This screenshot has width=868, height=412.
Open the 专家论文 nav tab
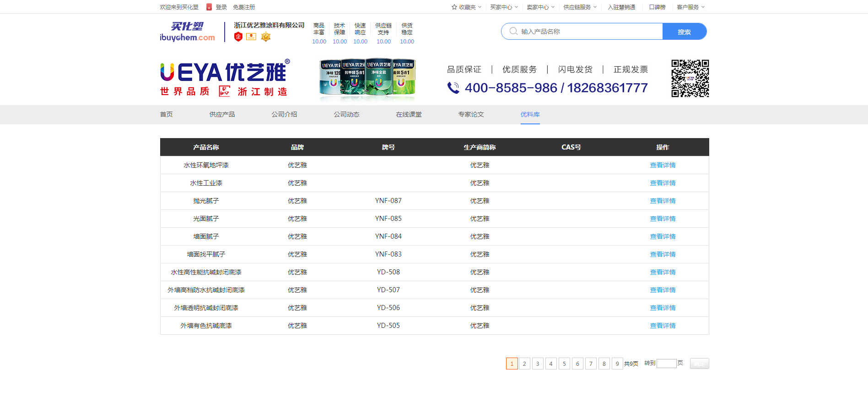pyautogui.click(x=471, y=114)
